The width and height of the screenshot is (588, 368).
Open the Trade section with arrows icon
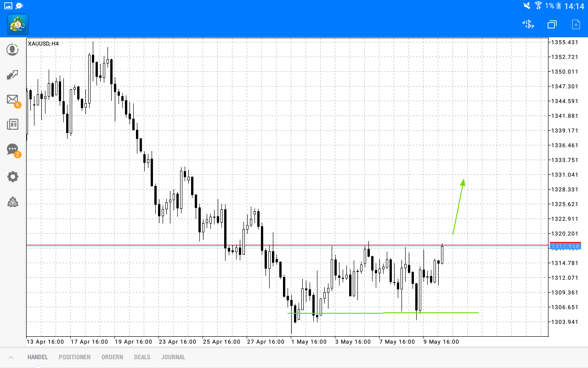tap(12, 75)
